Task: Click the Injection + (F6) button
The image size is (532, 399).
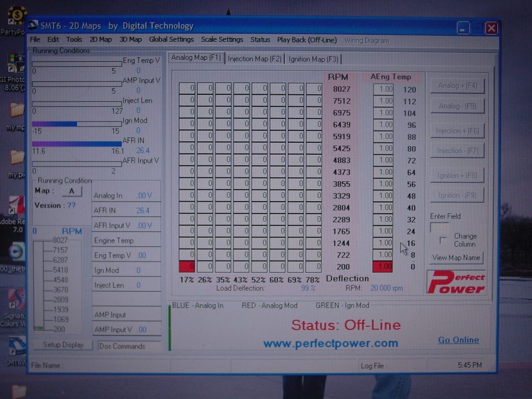Action: click(x=457, y=131)
